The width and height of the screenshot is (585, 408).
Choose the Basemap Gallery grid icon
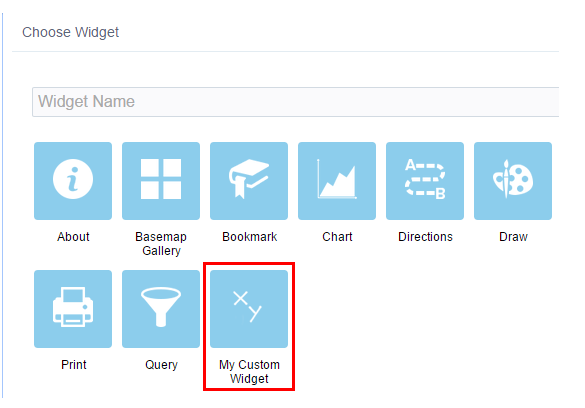pyautogui.click(x=161, y=181)
